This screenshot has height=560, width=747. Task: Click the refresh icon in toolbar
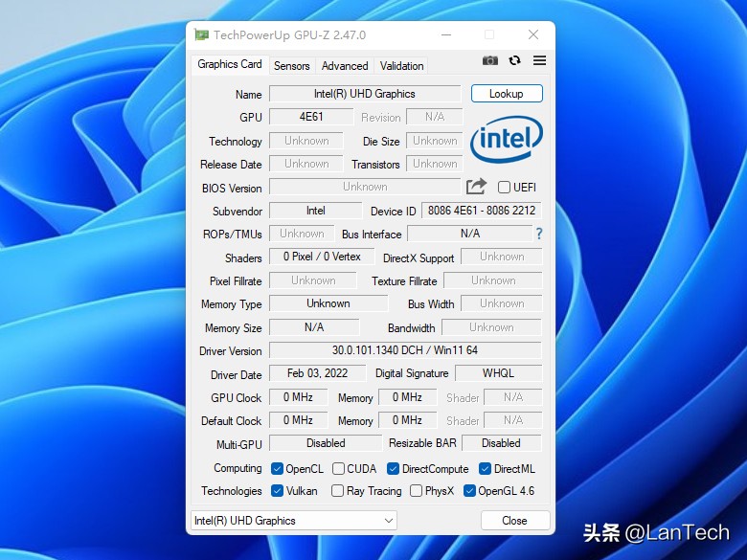click(515, 60)
